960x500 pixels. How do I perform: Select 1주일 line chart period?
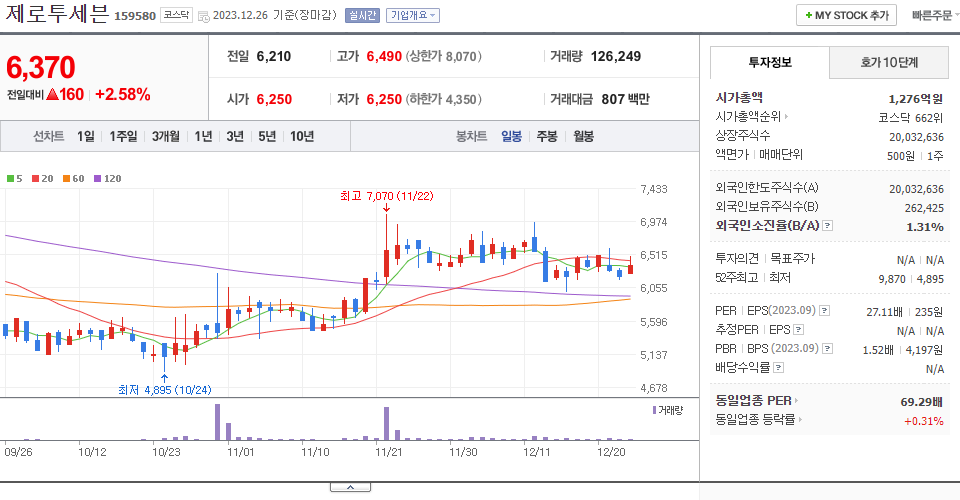pyautogui.click(x=123, y=136)
